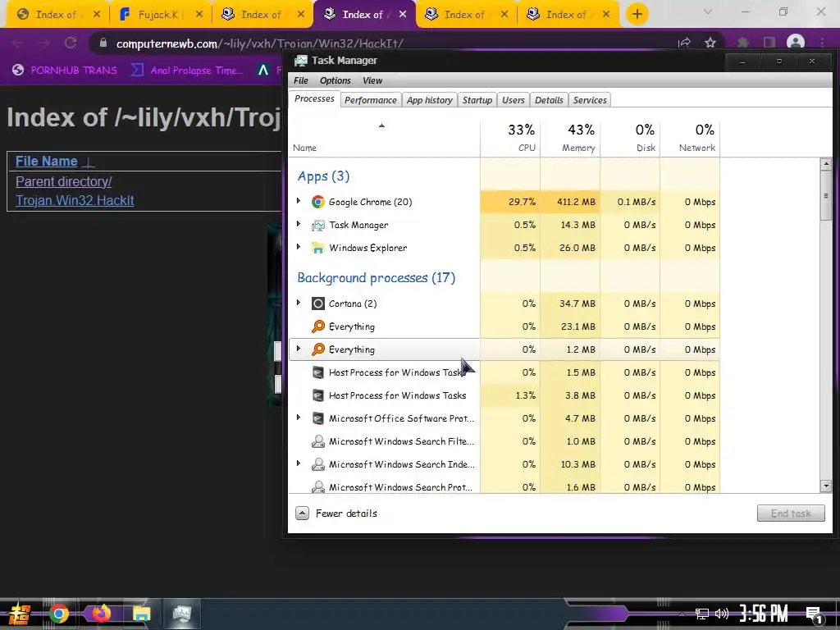The image size is (840, 630).
Task: Click the Cortana process icon
Action: (317, 304)
